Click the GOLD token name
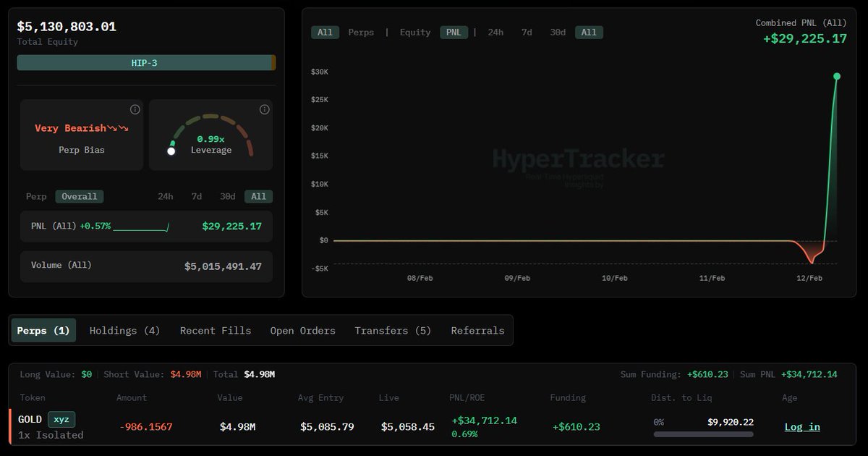The image size is (868, 456). (x=30, y=419)
